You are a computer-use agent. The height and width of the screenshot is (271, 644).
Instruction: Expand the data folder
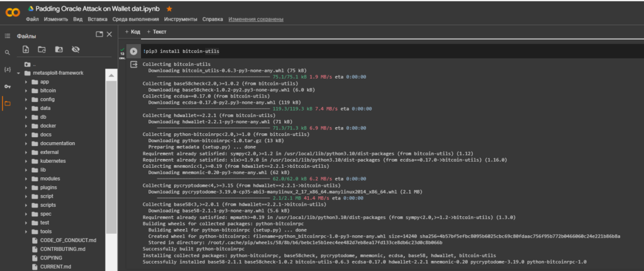pyautogui.click(x=26, y=108)
